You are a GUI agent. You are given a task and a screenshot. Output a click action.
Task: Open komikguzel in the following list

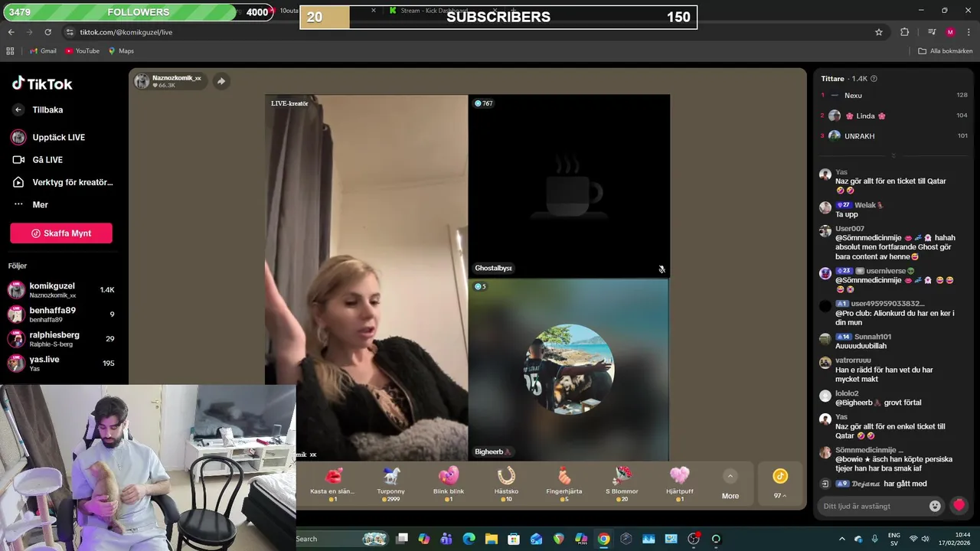(x=61, y=290)
